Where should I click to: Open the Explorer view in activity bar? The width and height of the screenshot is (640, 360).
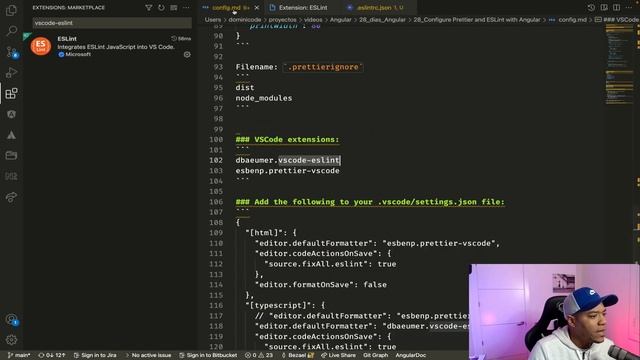coord(11,10)
